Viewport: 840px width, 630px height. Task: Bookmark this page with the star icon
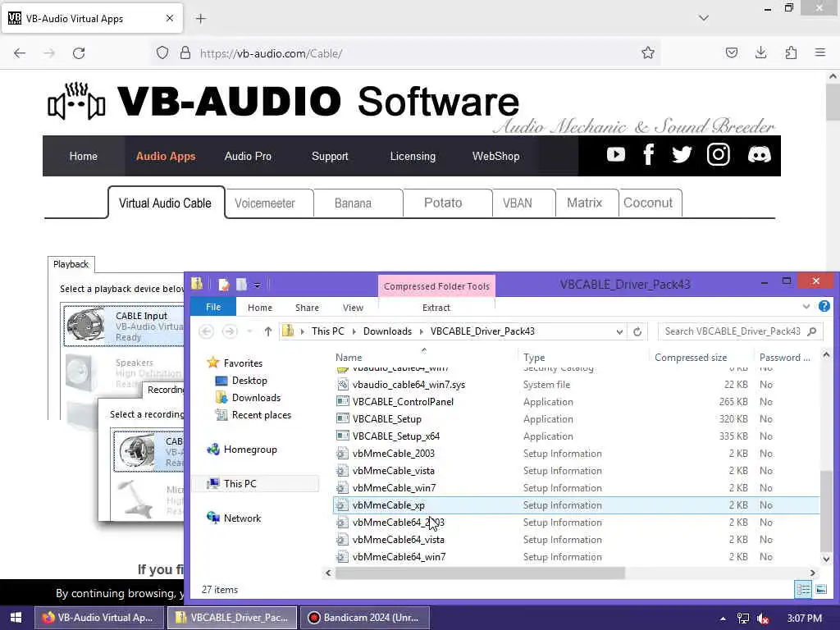[x=648, y=52]
